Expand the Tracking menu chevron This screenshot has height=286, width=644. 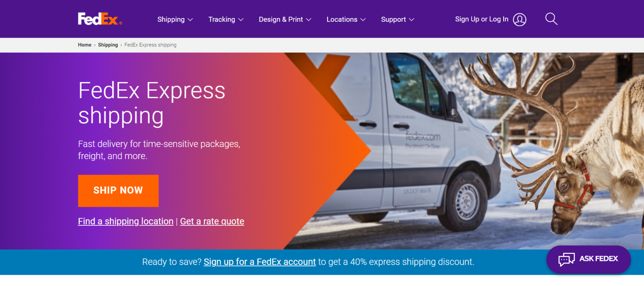point(241,20)
